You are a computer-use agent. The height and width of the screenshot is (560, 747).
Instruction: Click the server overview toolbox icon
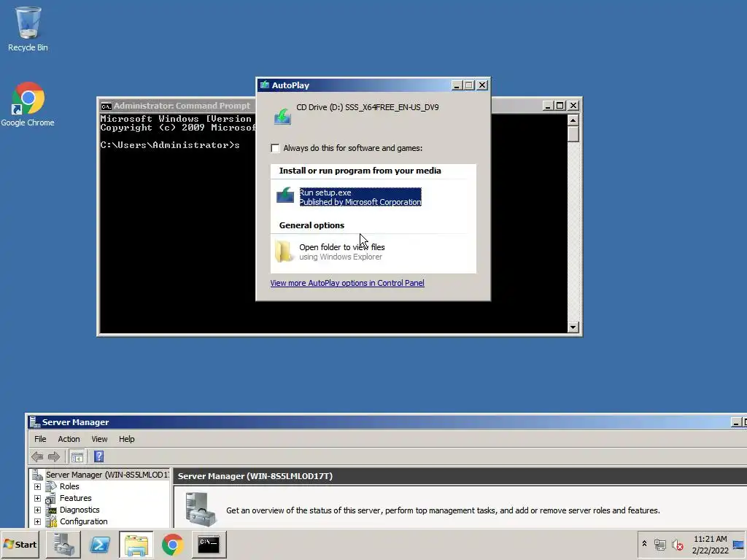[200, 509]
